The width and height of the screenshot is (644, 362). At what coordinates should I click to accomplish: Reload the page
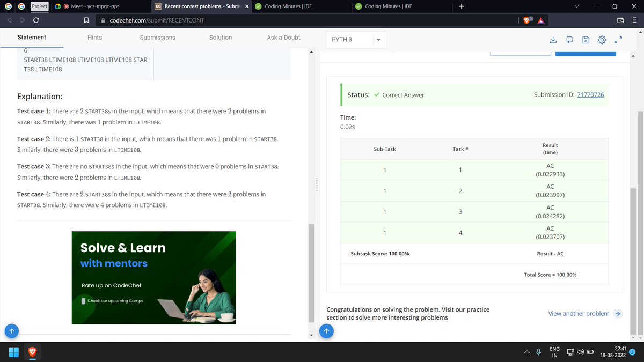[x=36, y=20]
